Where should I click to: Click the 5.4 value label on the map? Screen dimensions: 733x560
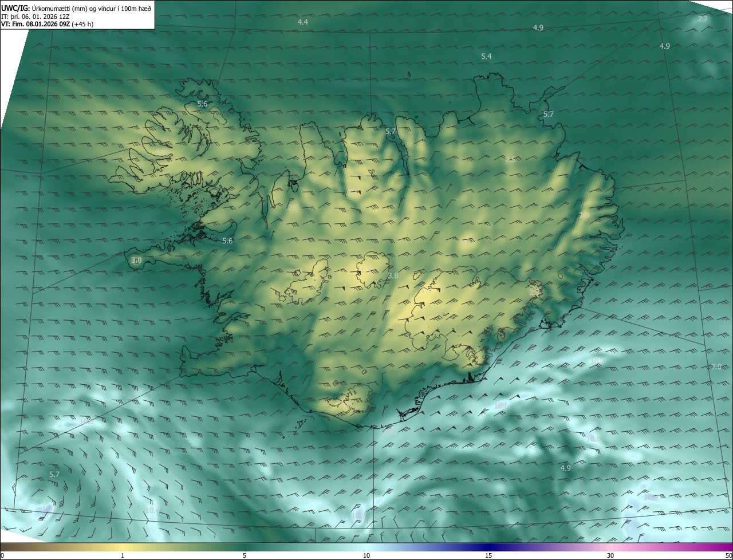tap(486, 56)
